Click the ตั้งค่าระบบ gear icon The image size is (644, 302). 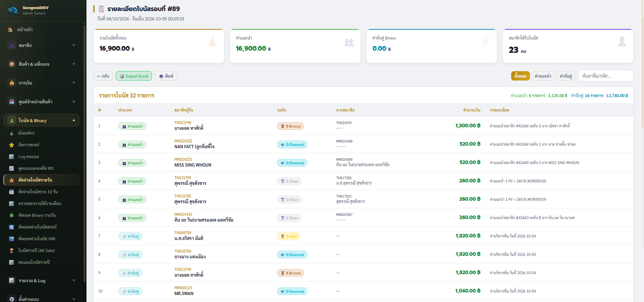[x=12, y=299]
